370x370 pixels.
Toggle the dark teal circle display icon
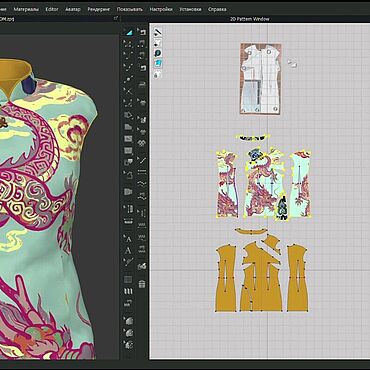pos(158,53)
